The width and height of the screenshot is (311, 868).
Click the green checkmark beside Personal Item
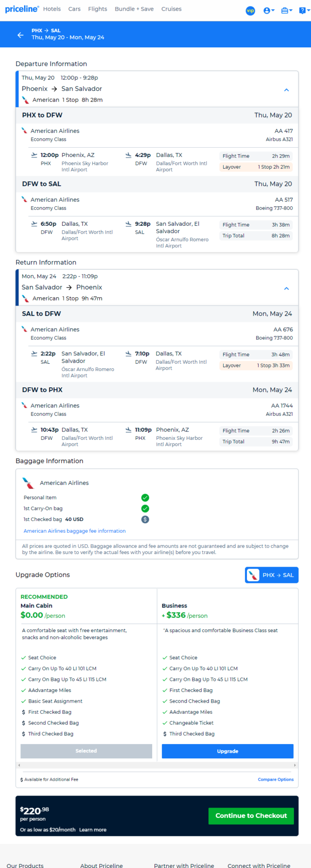pyautogui.click(x=145, y=497)
